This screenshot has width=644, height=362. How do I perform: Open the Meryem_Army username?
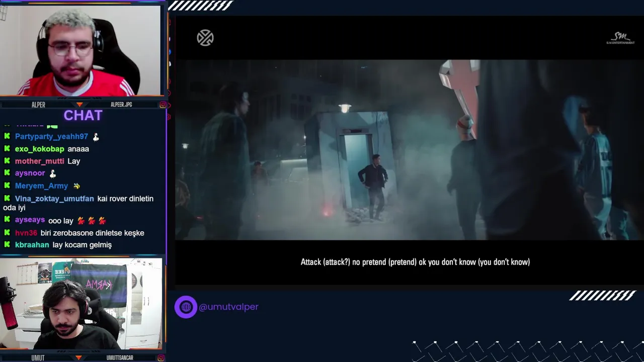coord(41,186)
